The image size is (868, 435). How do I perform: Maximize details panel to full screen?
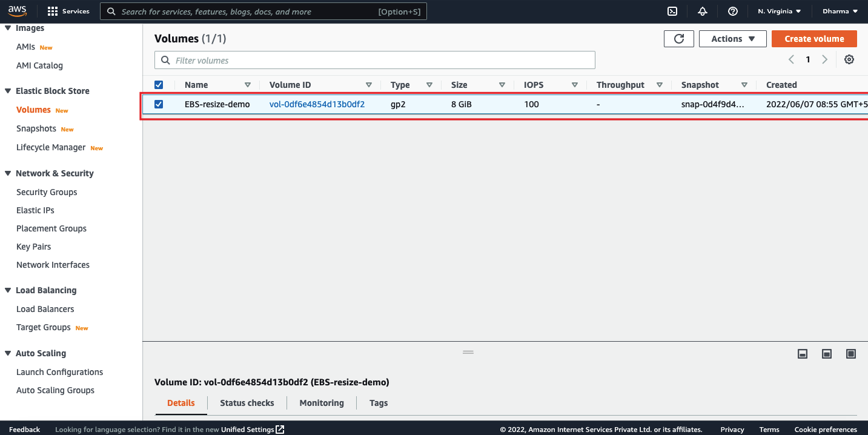pyautogui.click(x=851, y=354)
